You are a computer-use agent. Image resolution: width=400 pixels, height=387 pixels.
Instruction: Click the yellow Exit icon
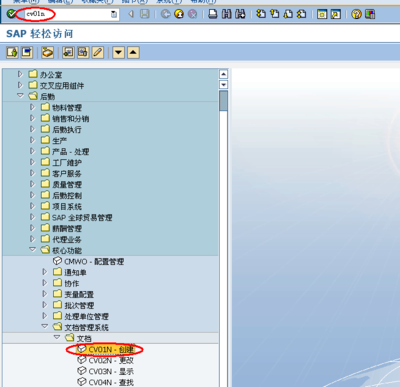click(179, 14)
